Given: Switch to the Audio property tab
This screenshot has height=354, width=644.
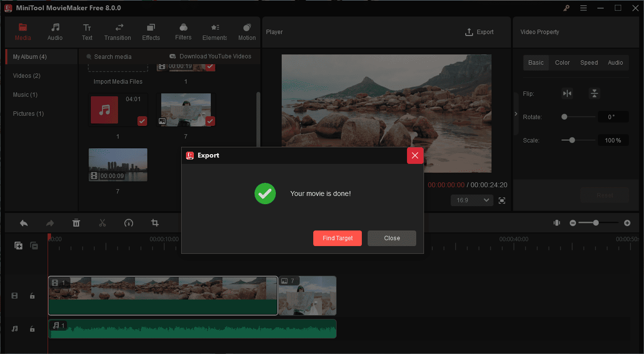Looking at the screenshot, I should [x=615, y=63].
